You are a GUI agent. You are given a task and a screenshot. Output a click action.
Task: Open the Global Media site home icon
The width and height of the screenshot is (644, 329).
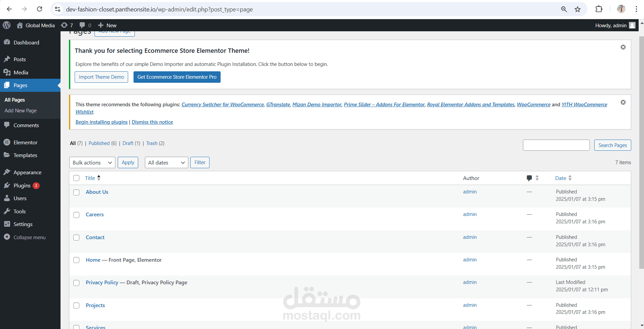[20, 25]
